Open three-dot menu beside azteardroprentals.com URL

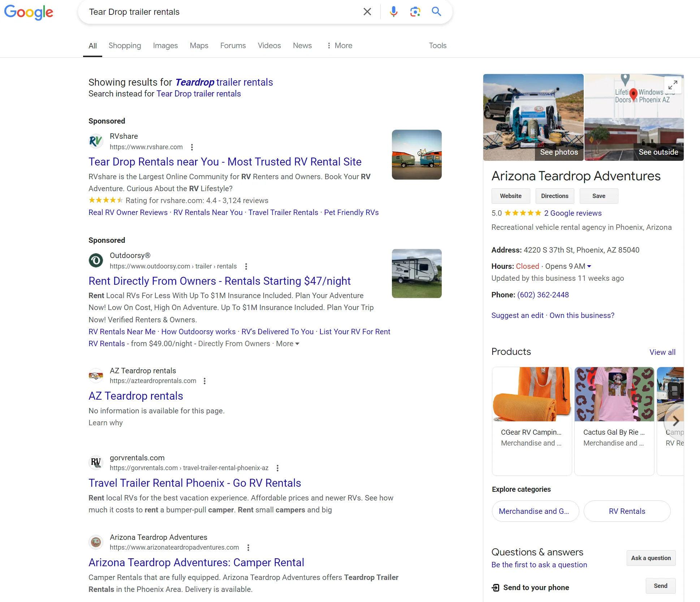pos(204,381)
